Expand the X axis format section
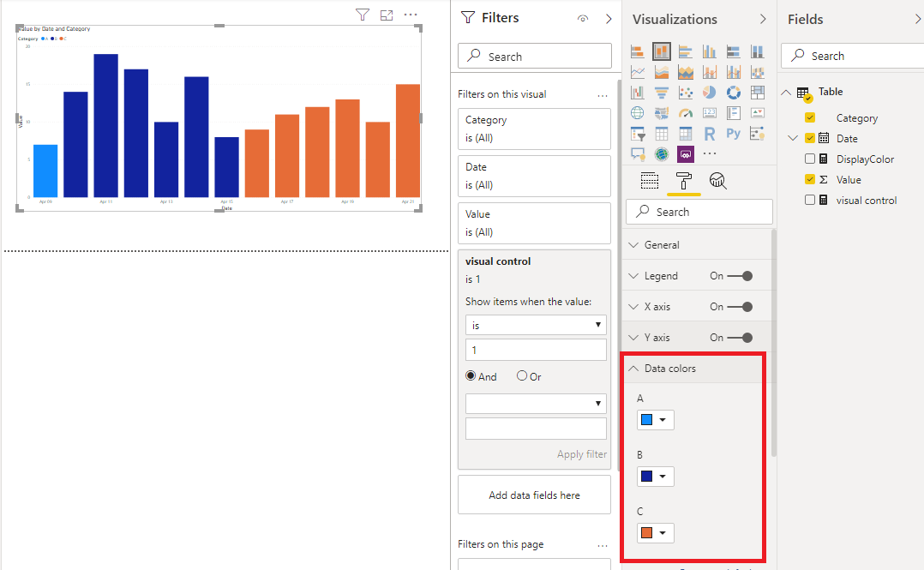Screen dimensions: 924x570 (633, 307)
